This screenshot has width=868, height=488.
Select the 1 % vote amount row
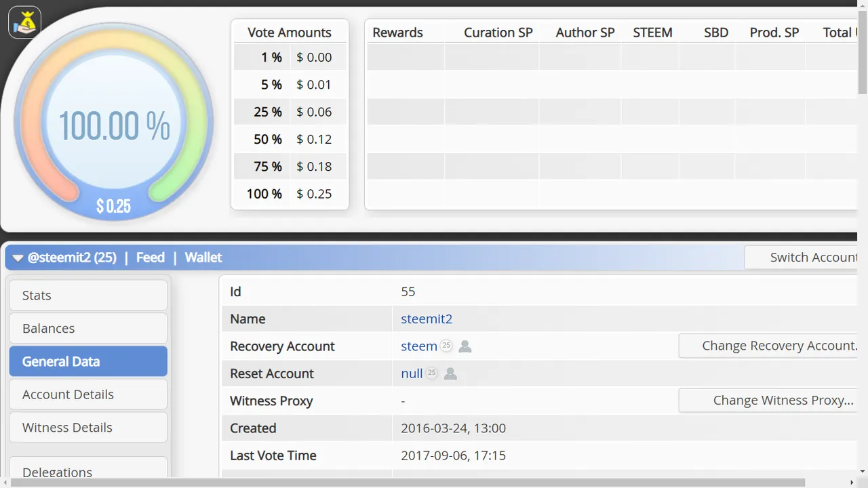290,58
